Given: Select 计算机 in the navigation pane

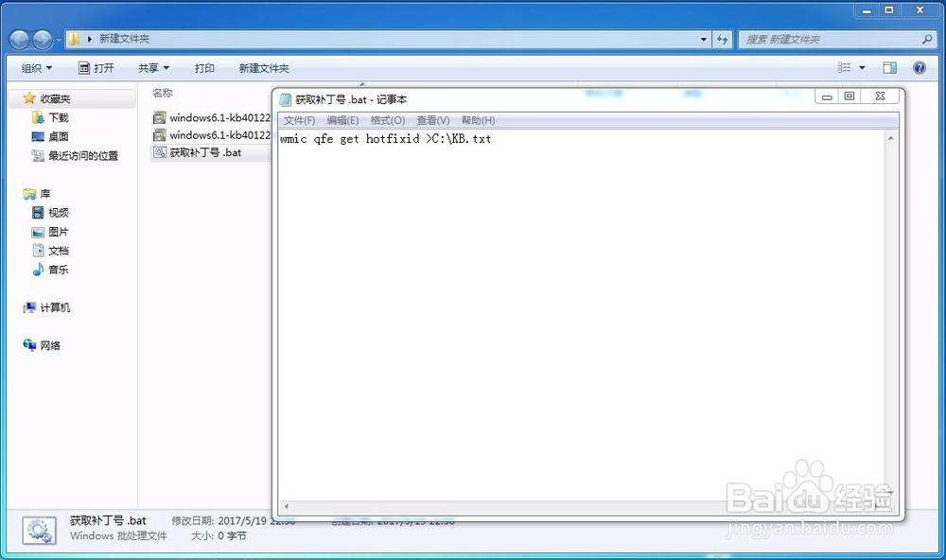Looking at the screenshot, I should [49, 307].
